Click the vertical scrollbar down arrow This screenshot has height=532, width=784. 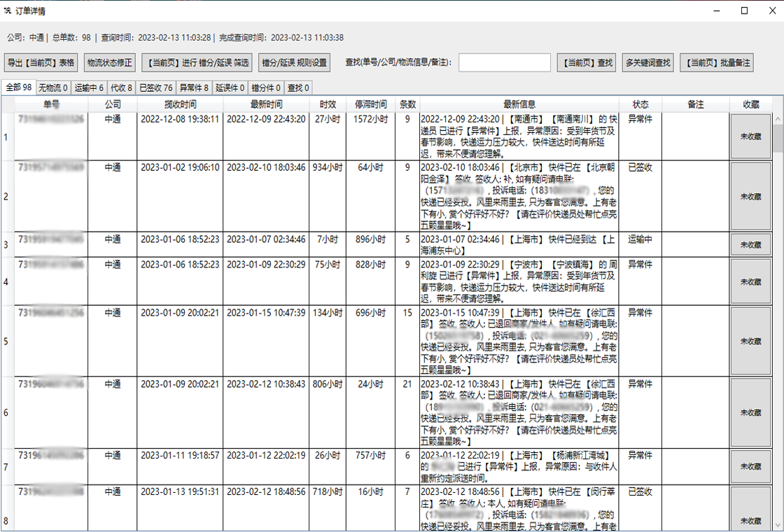tap(777, 525)
